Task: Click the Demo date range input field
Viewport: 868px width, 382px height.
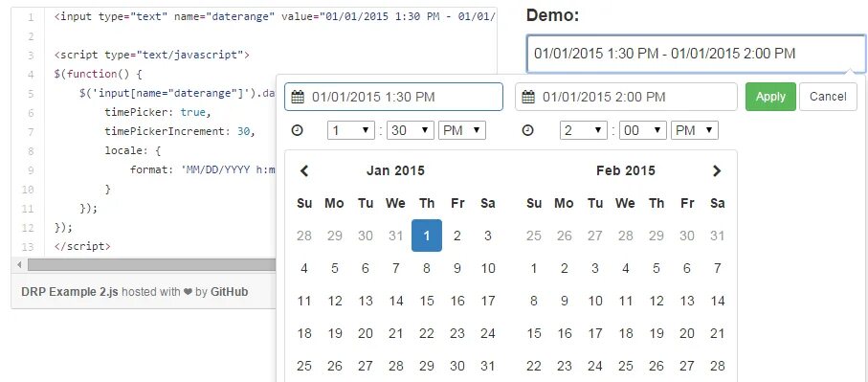Action: pyautogui.click(x=696, y=54)
